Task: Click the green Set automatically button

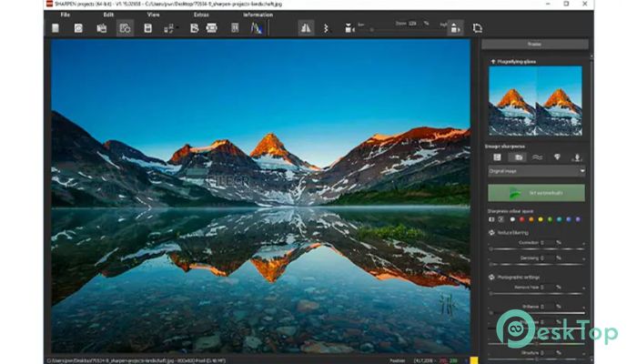Action: (537, 193)
